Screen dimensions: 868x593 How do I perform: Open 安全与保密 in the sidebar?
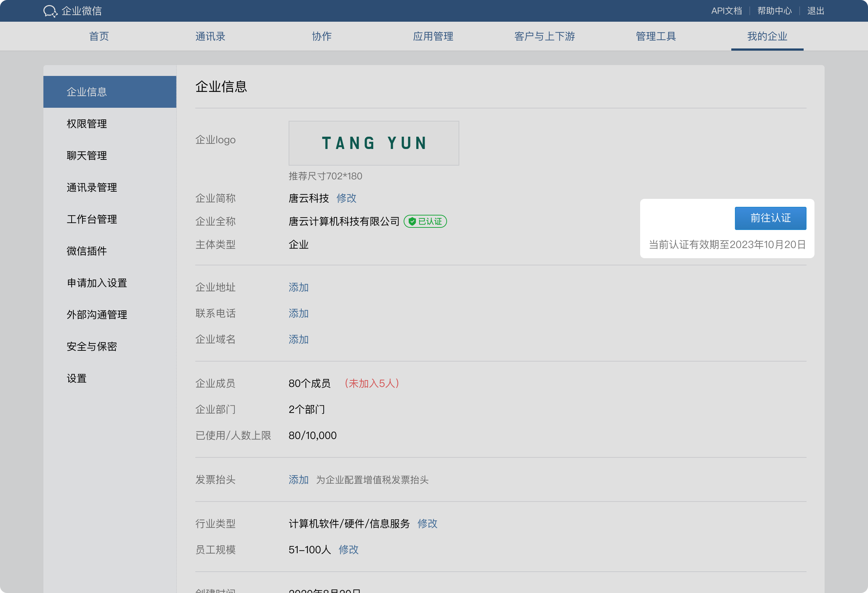click(x=110, y=346)
